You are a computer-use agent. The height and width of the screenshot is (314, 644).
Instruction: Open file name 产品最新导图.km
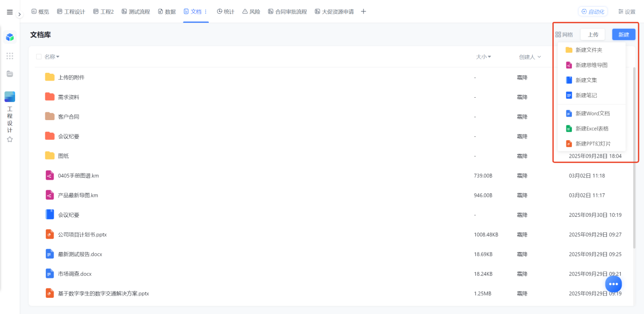[x=78, y=195]
